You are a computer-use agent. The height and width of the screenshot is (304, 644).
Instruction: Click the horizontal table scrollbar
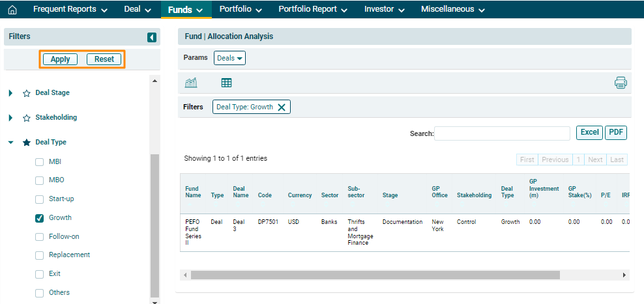[x=375, y=275]
